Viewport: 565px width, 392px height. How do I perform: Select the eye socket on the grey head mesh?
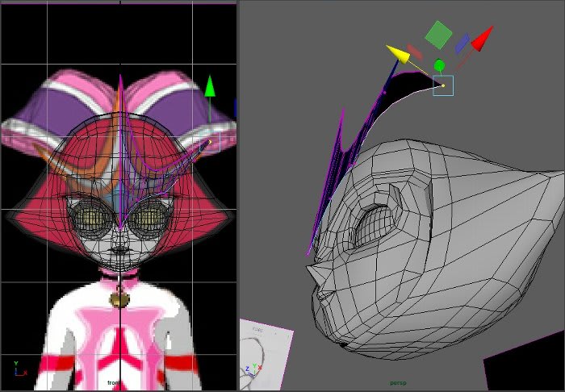(375, 226)
